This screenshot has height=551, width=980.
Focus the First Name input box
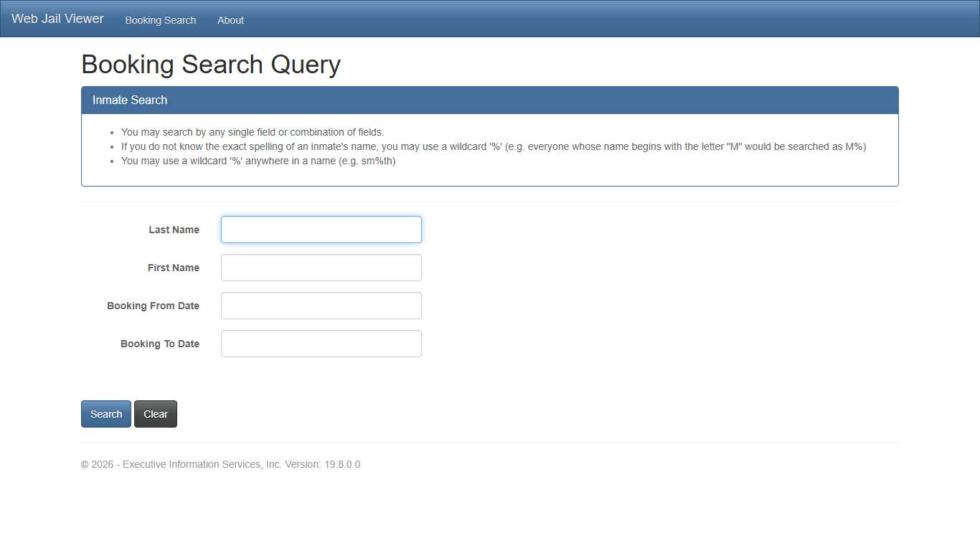[321, 267]
